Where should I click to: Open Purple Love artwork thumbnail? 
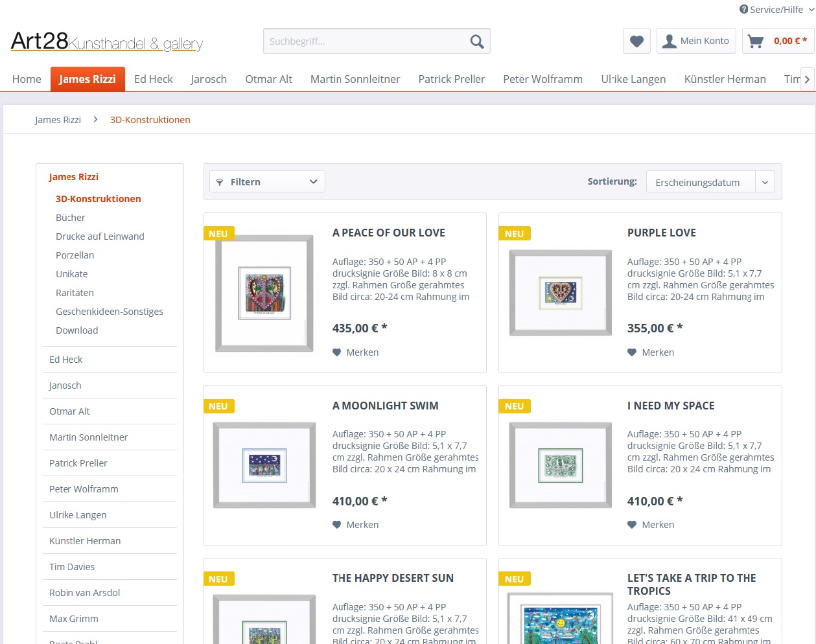[x=561, y=293]
